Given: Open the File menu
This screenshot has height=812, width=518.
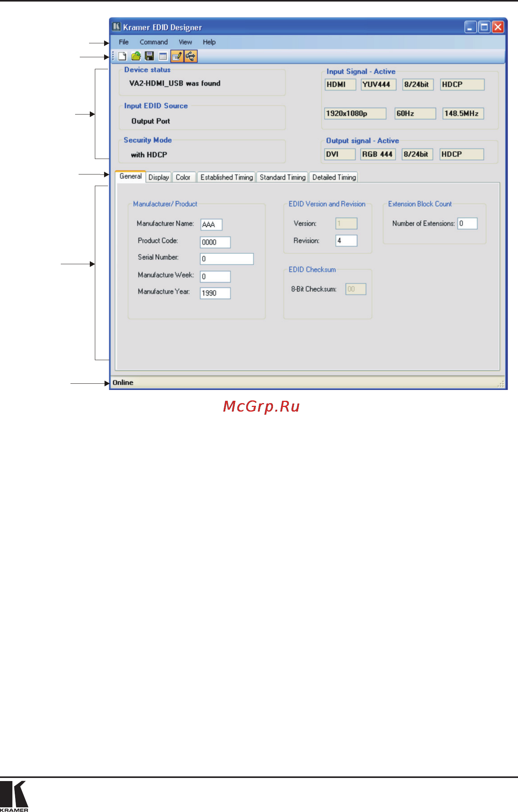Looking at the screenshot, I should click(x=123, y=42).
